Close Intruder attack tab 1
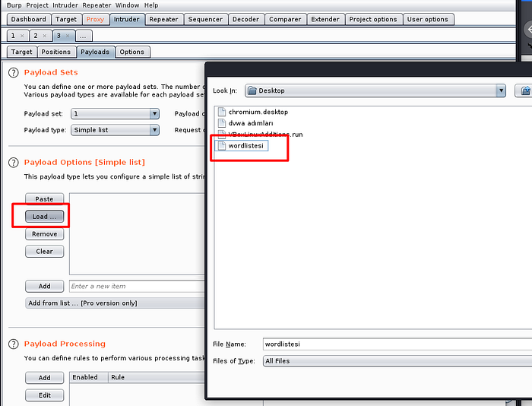Viewport: 532px width, 406px height. pos(22,36)
